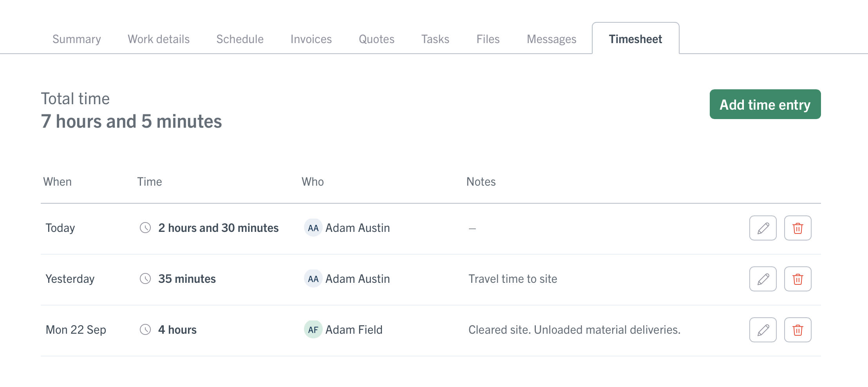Delete the Today time entry
Viewport: 868px width, 387px height.
tap(797, 228)
